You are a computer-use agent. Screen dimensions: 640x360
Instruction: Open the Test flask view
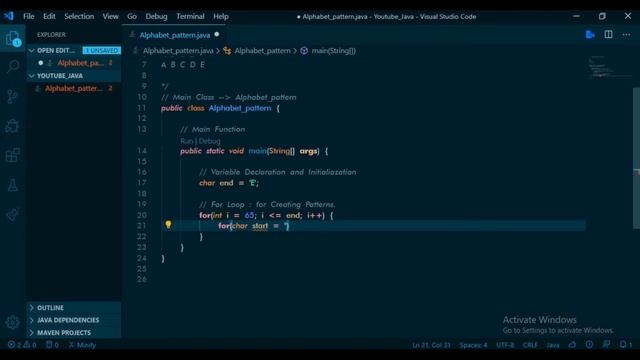(x=13, y=185)
